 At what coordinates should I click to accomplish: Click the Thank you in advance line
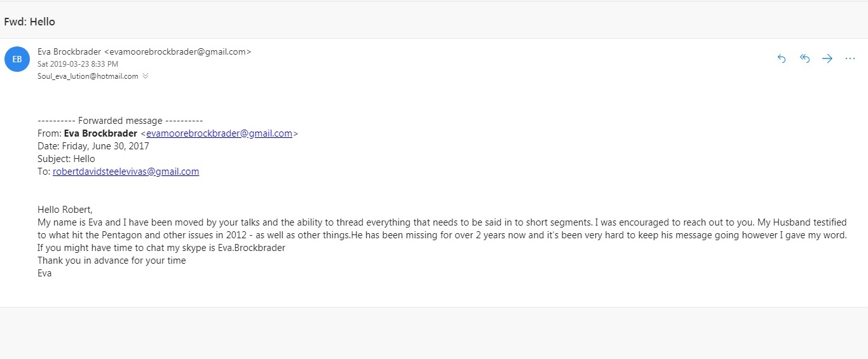click(112, 261)
